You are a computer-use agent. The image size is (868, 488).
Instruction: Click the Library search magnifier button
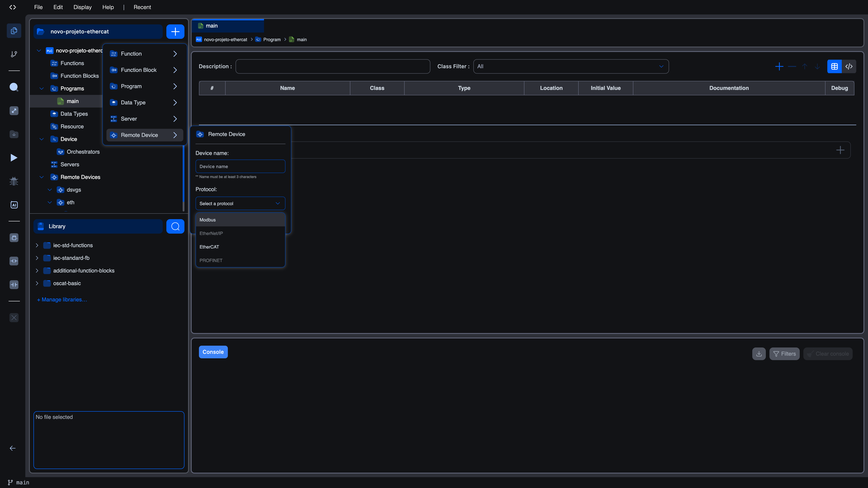pos(175,226)
